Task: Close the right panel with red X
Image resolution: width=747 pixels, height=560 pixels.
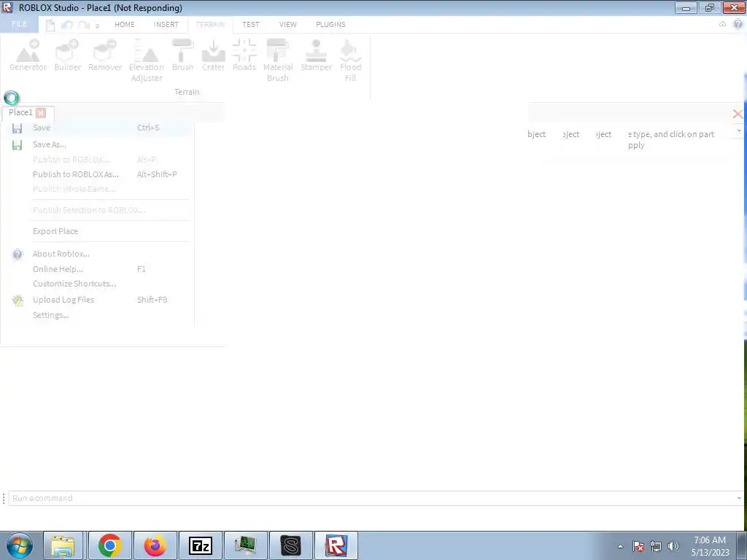Action: [x=738, y=114]
